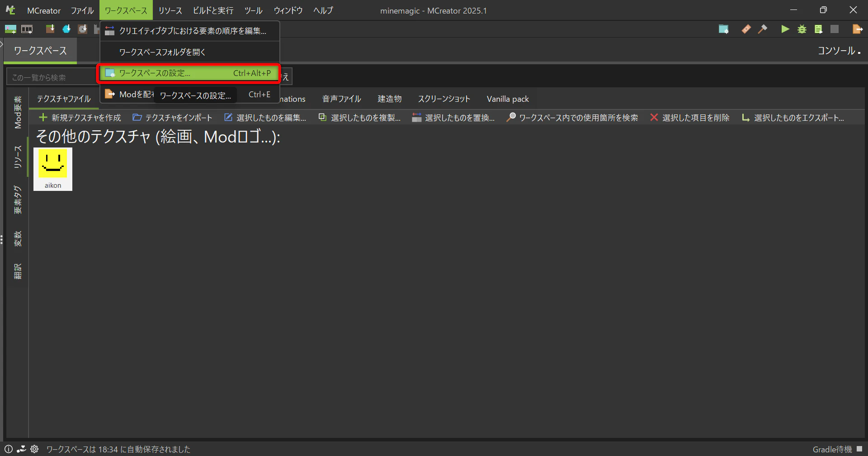
Task: Run the client with green play icon
Action: click(x=785, y=29)
